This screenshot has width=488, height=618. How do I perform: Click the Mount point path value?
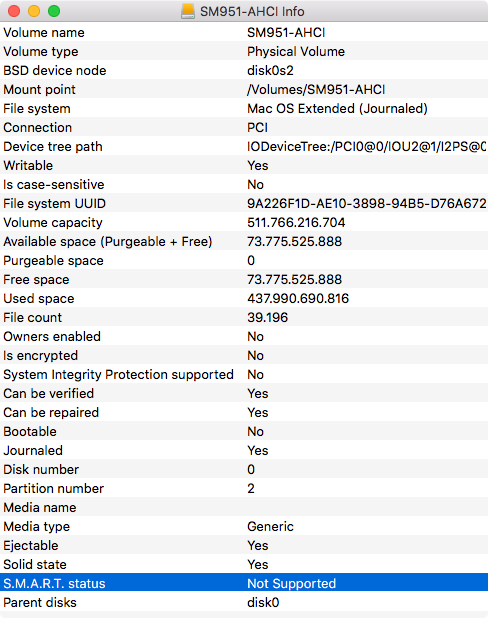coord(316,89)
